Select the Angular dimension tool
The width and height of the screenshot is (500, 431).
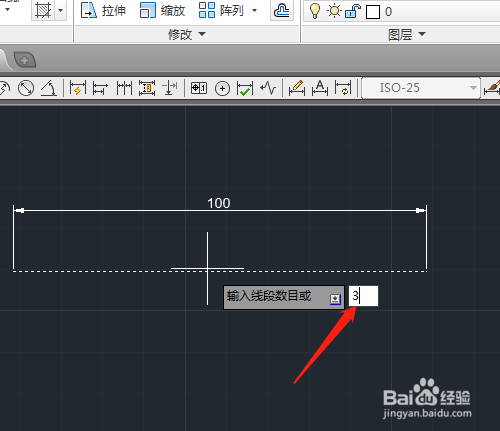49,88
